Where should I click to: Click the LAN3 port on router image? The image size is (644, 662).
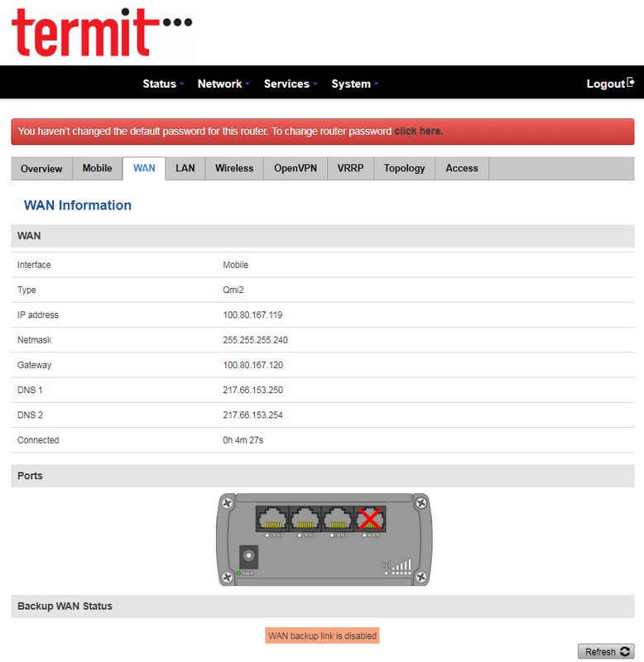[x=338, y=519]
